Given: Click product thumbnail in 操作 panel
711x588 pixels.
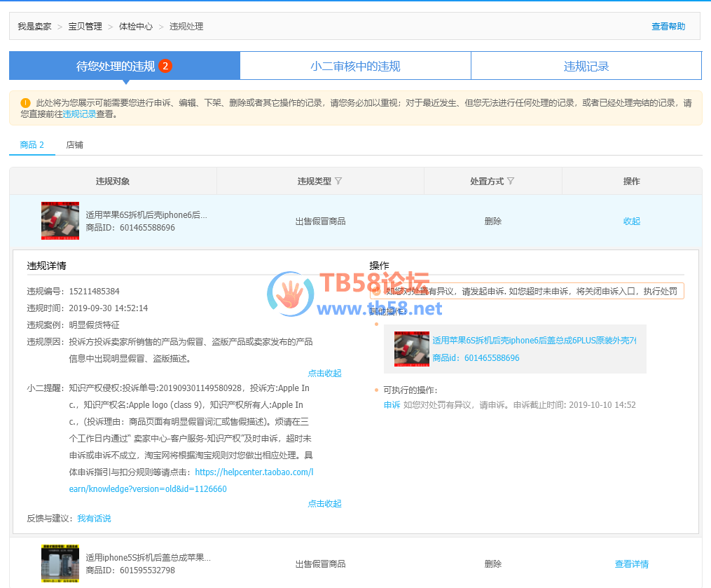Looking at the screenshot, I should (412, 349).
